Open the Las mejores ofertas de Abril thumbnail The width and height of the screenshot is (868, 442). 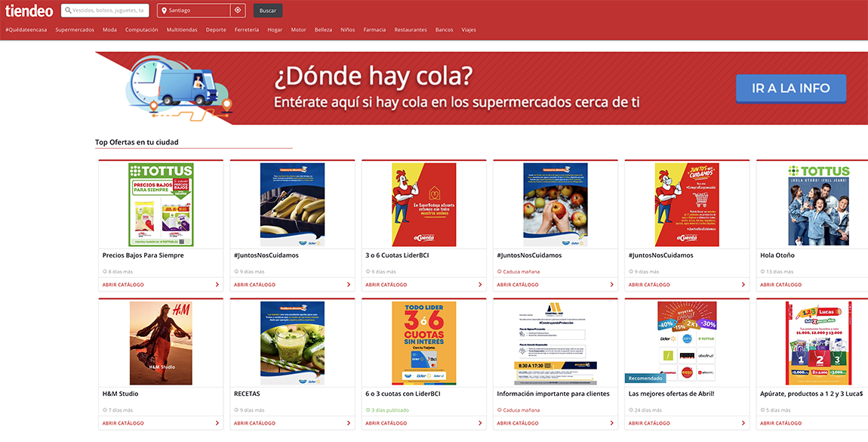(x=687, y=343)
